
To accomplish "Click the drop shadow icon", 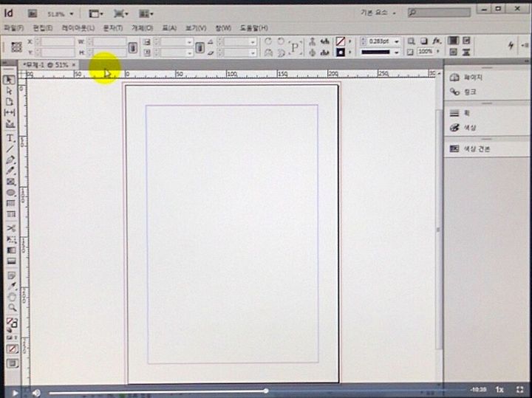I will coord(424,41).
